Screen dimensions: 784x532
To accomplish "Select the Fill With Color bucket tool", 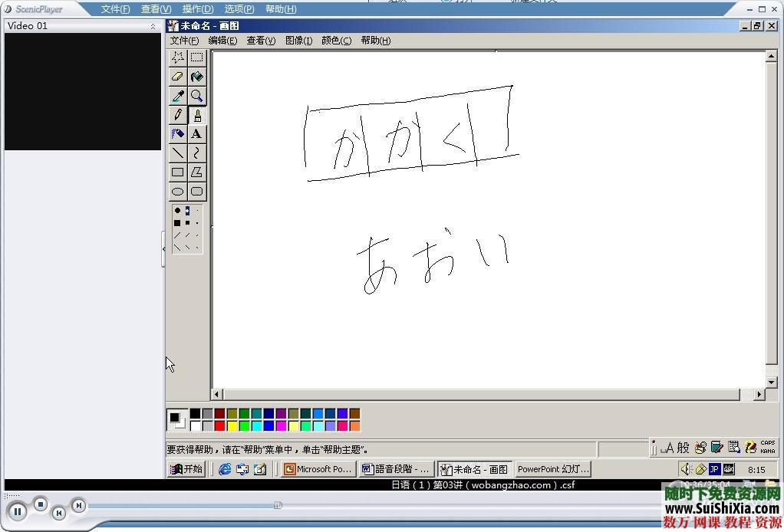I will point(197,77).
